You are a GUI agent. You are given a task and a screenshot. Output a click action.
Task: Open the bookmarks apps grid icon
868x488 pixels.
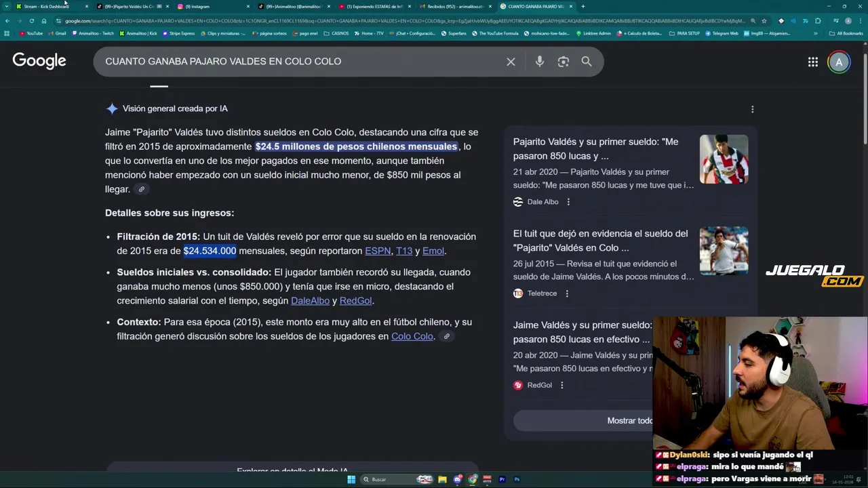point(7,33)
